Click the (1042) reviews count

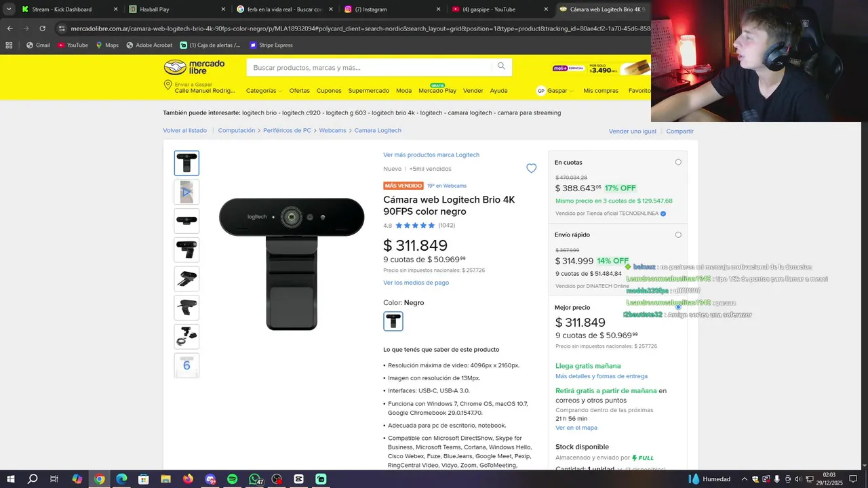(x=447, y=225)
